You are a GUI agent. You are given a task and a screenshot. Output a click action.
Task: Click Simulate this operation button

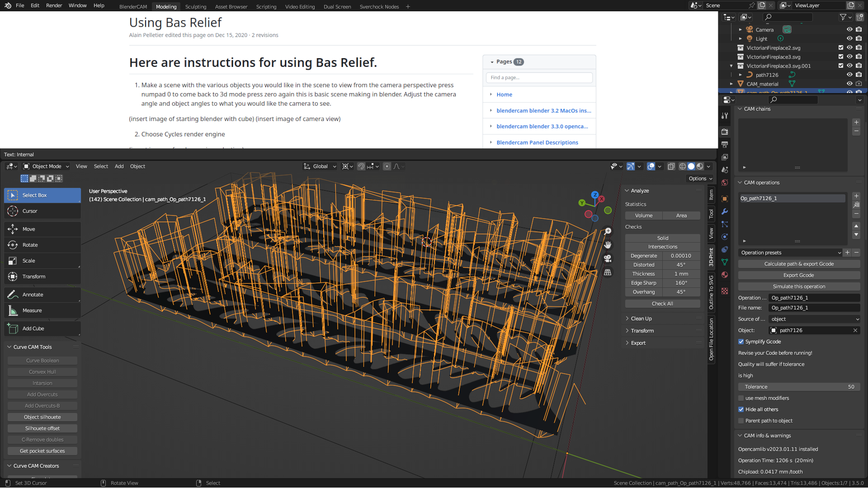point(799,286)
